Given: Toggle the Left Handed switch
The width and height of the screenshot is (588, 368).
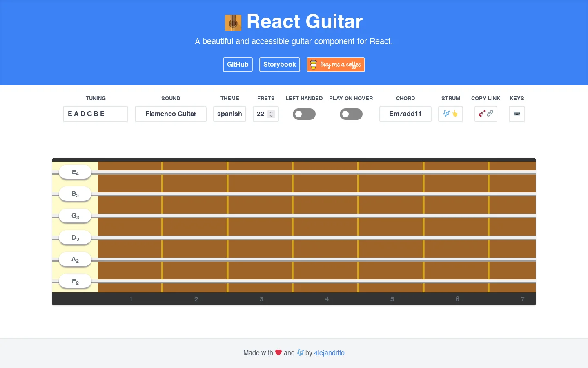Looking at the screenshot, I should pyautogui.click(x=304, y=114).
